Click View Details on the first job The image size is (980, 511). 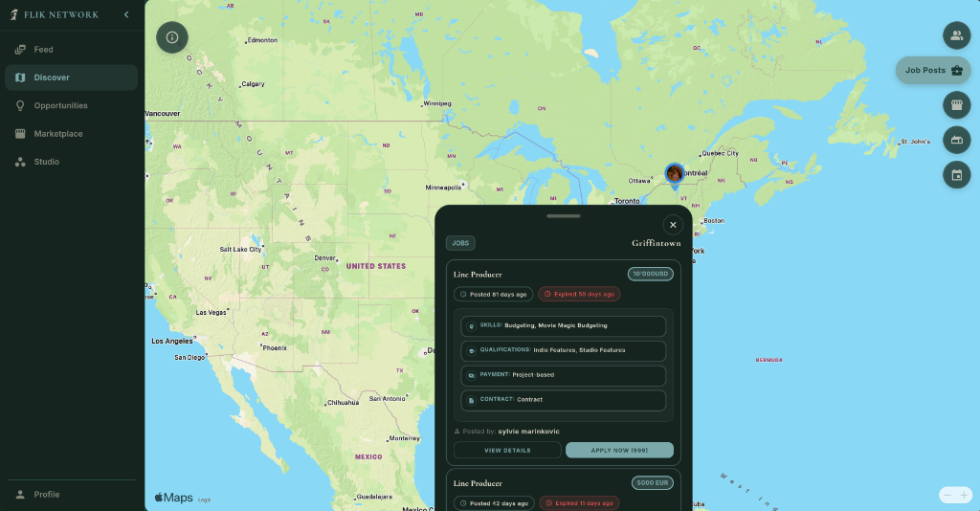click(507, 450)
